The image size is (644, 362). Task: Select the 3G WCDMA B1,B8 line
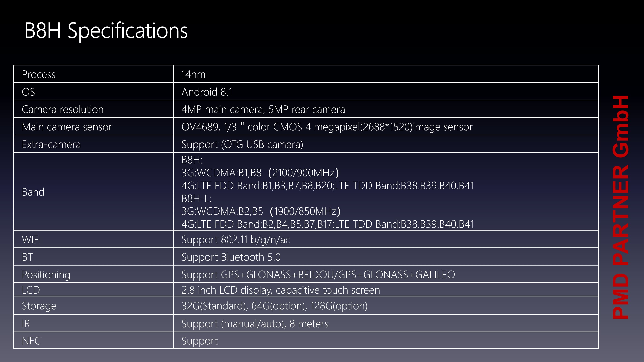click(x=260, y=173)
